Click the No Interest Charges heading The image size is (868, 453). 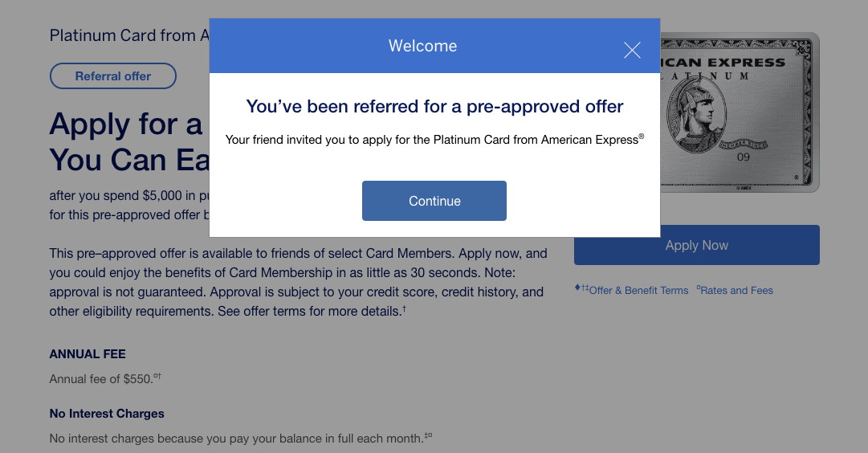point(107,414)
